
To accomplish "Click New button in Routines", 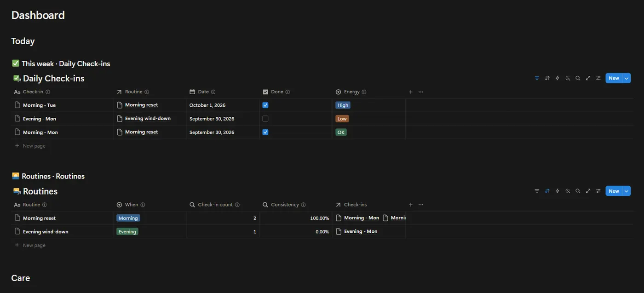I will pyautogui.click(x=614, y=191).
